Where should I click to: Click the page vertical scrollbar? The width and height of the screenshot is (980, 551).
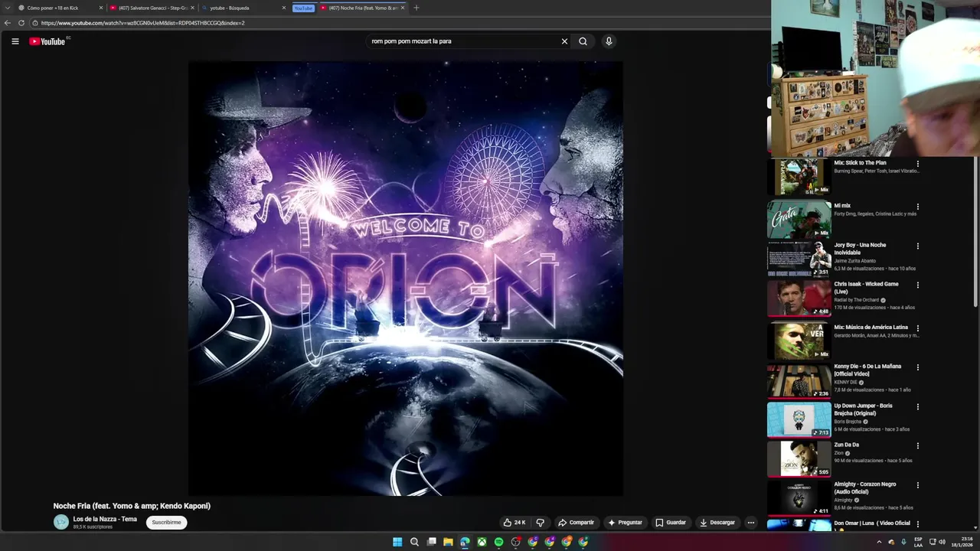pyautogui.click(x=976, y=230)
